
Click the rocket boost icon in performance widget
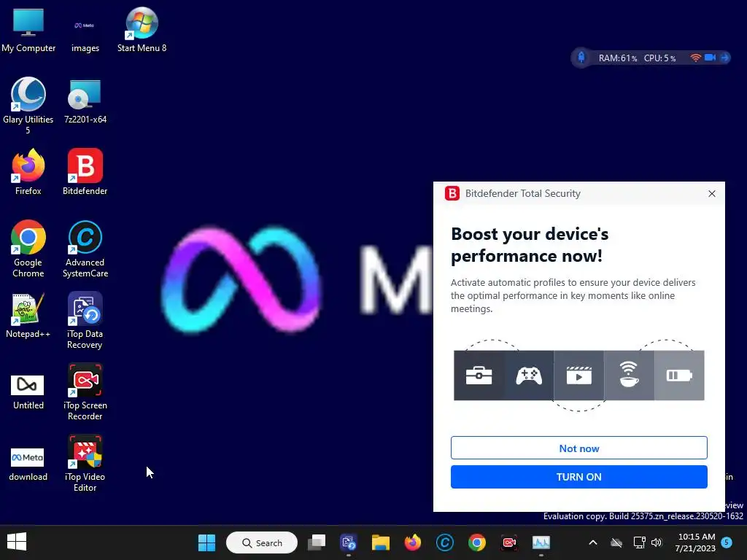581,58
